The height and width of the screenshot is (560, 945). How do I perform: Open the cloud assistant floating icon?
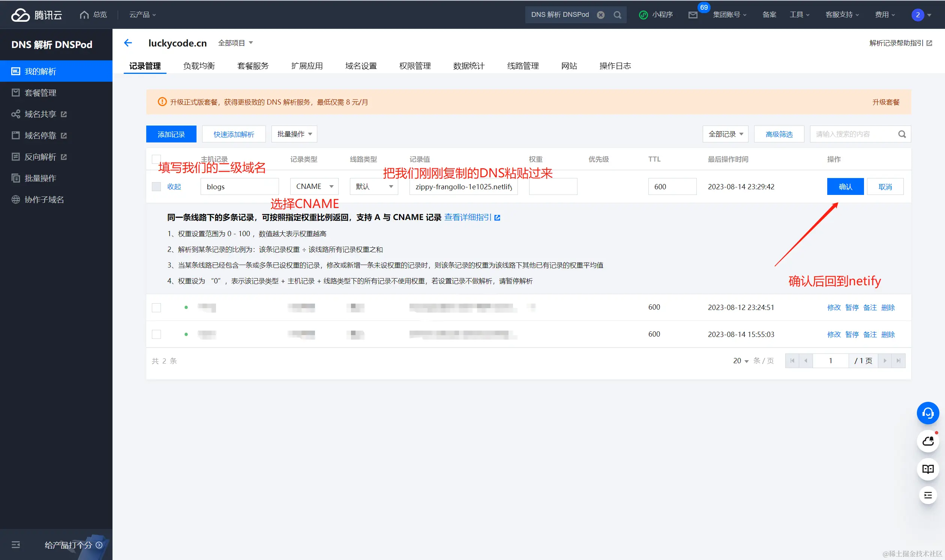pyautogui.click(x=928, y=441)
